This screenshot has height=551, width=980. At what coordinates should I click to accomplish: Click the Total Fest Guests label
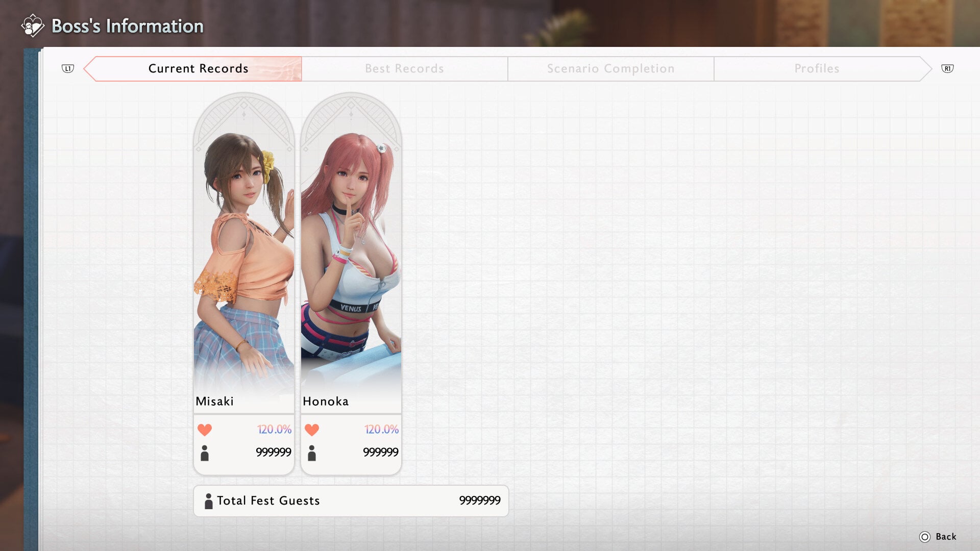[x=268, y=501]
